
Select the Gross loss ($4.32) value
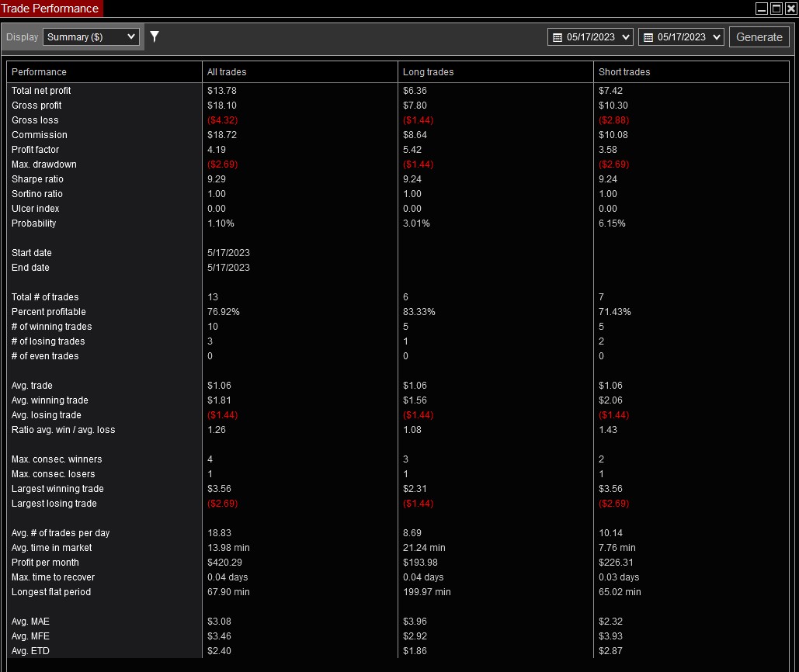coord(222,120)
